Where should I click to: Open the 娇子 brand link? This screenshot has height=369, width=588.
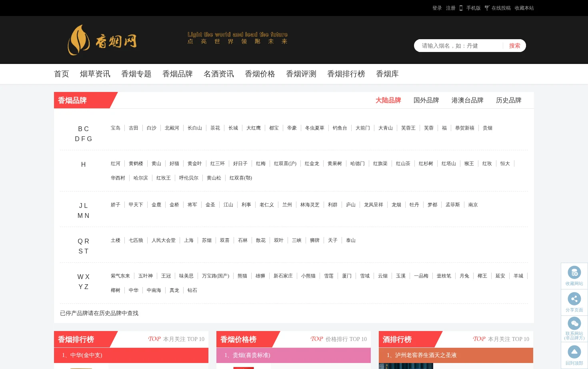(x=116, y=205)
